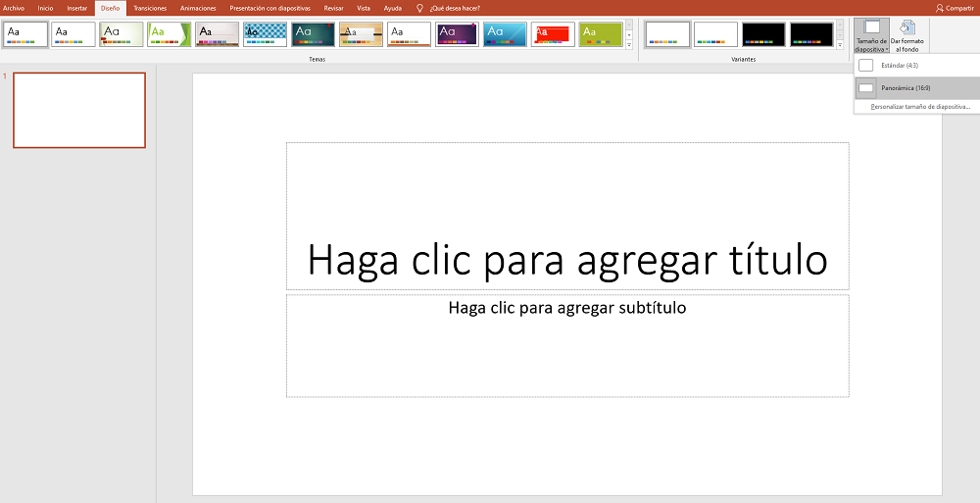The width and height of the screenshot is (980, 503).
Task: Expand the themes gallery more arrow
Action: 629,45
